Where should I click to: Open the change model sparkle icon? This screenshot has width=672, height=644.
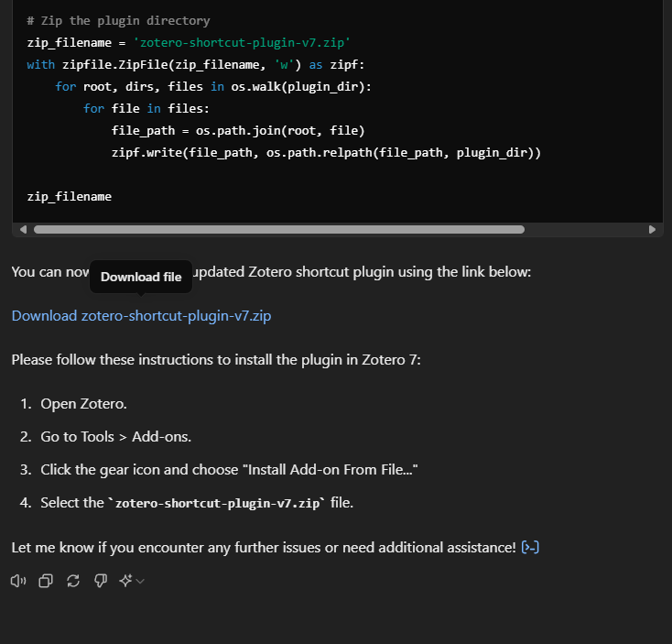125,581
